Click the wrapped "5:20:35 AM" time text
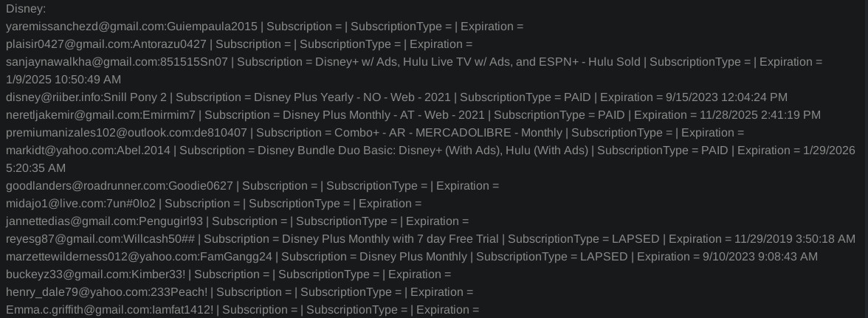The height and width of the screenshot is (318, 868). point(37,168)
